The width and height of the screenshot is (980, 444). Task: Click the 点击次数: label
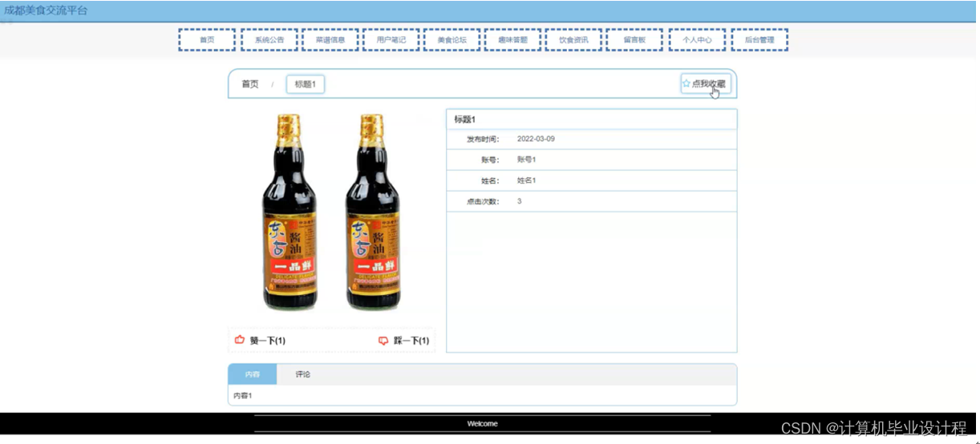pos(483,202)
